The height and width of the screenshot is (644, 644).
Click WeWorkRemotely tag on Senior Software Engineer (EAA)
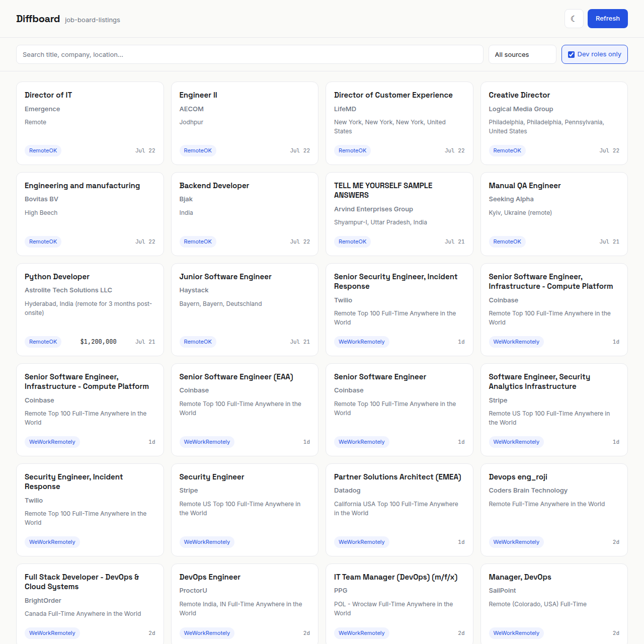207,442
